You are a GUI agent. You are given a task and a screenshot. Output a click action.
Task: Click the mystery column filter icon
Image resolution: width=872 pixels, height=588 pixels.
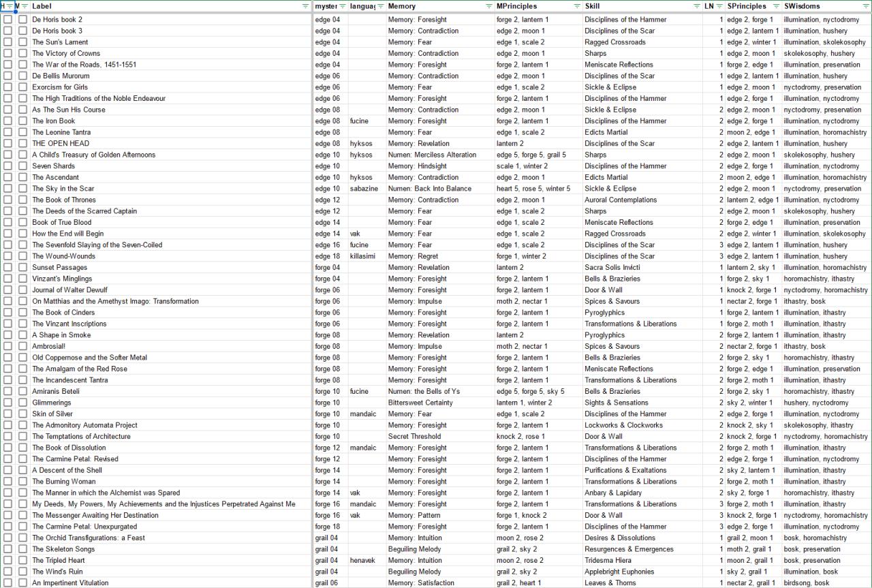[x=341, y=6]
